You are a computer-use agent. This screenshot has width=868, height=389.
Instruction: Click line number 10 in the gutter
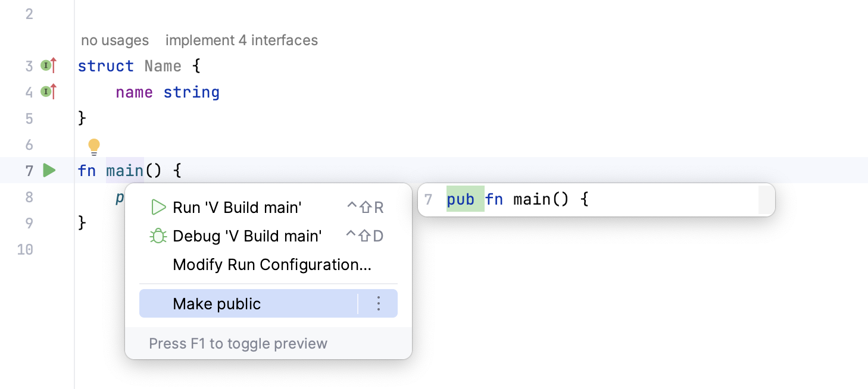[25, 249]
